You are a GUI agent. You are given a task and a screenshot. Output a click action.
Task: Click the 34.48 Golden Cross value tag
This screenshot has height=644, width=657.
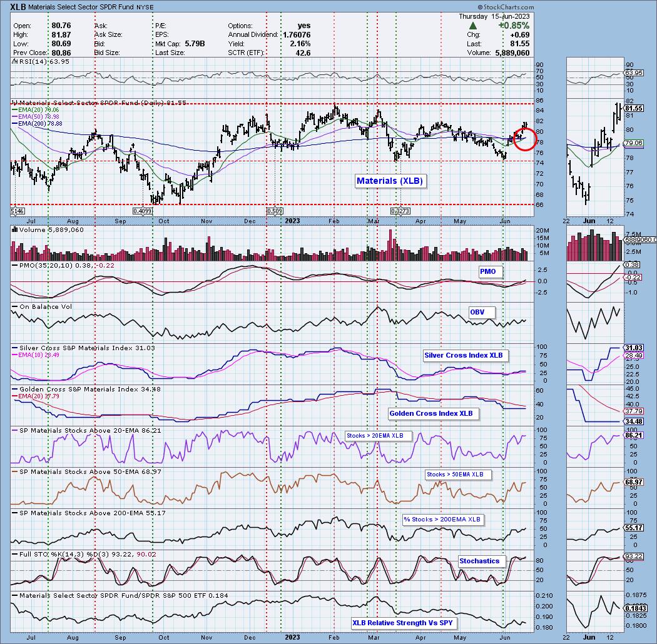pyautogui.click(x=633, y=421)
